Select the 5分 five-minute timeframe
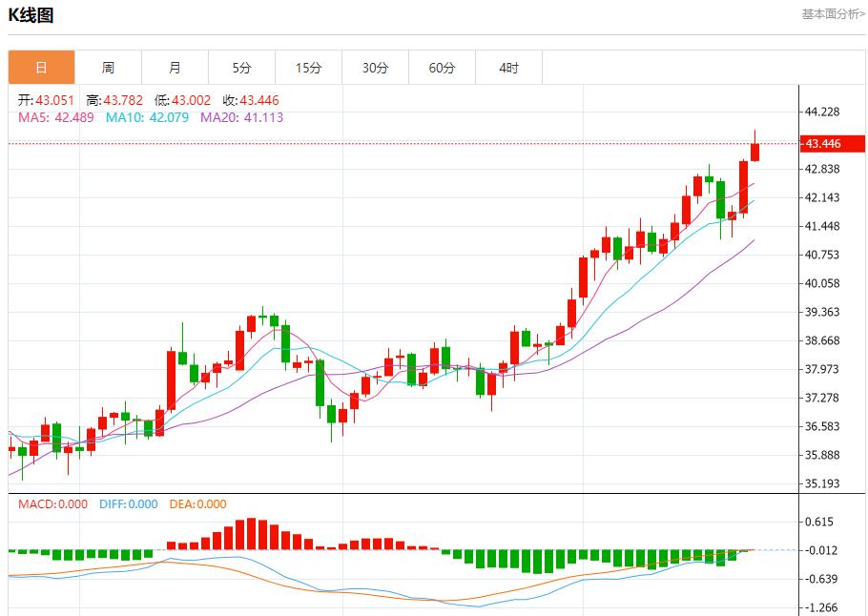868x616 pixels. (241, 67)
